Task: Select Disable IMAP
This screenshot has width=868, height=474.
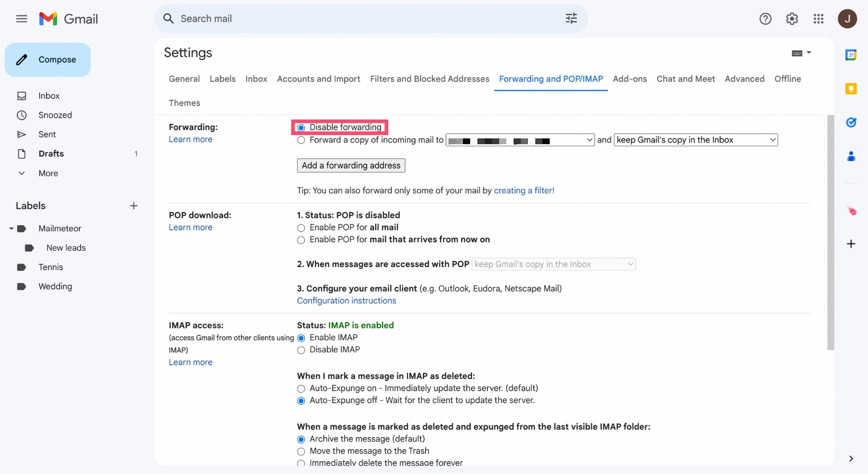Action: coord(301,350)
